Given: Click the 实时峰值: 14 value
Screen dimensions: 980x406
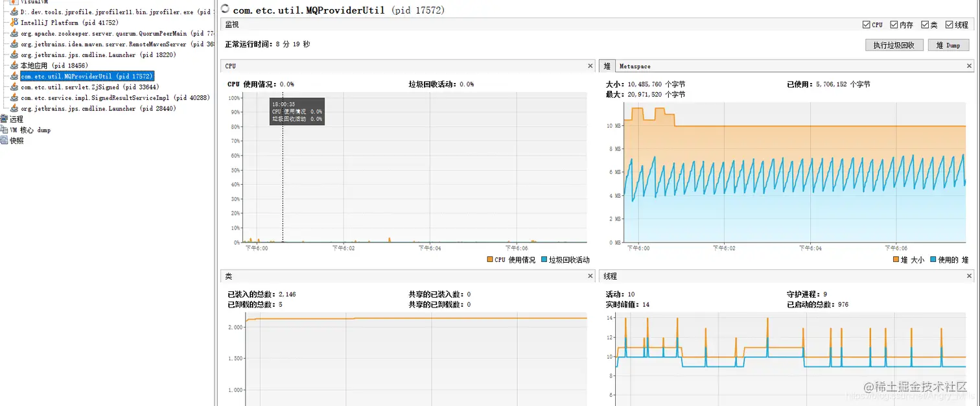Looking at the screenshot, I should click(627, 304).
